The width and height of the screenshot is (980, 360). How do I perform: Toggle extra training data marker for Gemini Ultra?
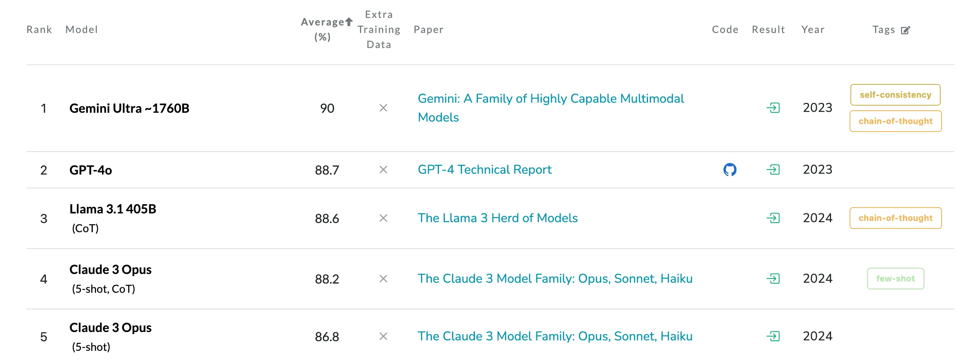(383, 108)
